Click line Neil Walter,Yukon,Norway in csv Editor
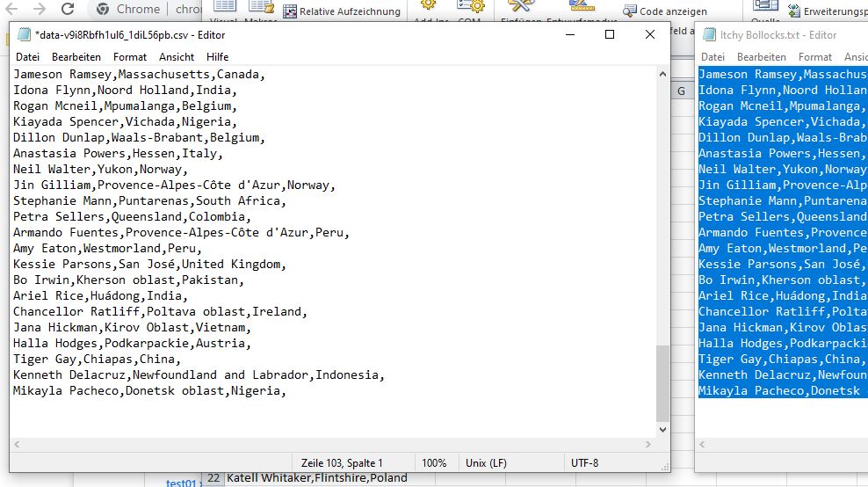868x487 pixels. pos(101,169)
